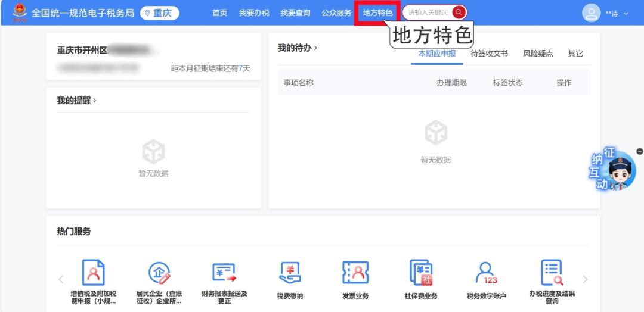Screen dimensions: 644x312
Task: Click the 距本月征期结束还有7天 notice
Action: tap(210, 68)
